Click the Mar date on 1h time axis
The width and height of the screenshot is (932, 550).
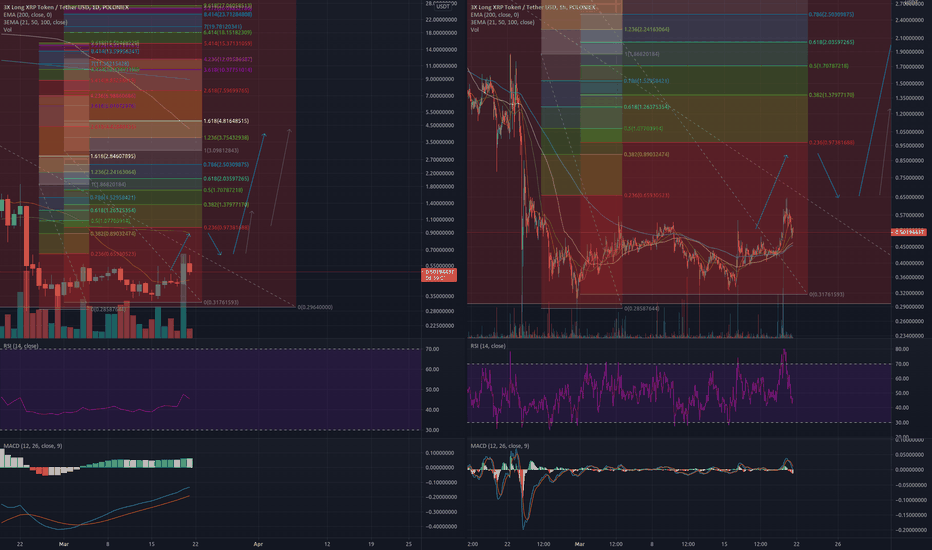point(580,544)
